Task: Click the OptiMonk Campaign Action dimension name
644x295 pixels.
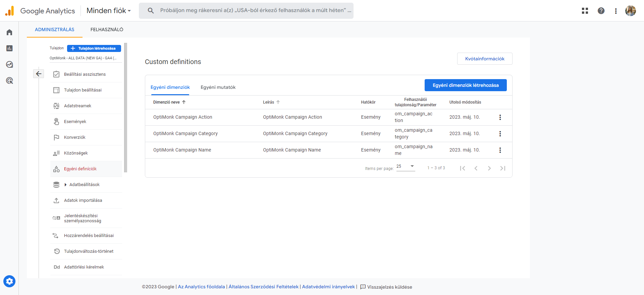Action: click(183, 117)
